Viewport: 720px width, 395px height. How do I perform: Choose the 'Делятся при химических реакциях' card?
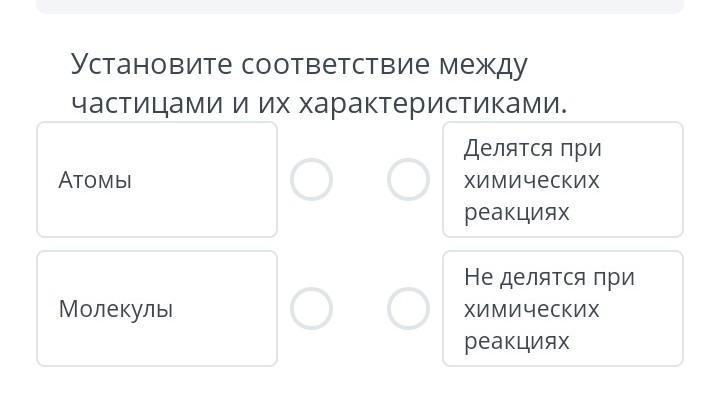tap(563, 180)
